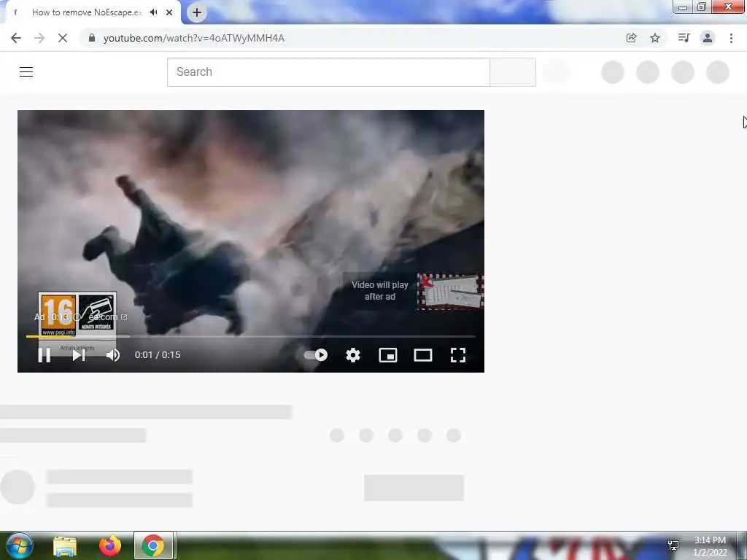Enter fullscreen video mode
The height and width of the screenshot is (560, 747).
point(458,355)
